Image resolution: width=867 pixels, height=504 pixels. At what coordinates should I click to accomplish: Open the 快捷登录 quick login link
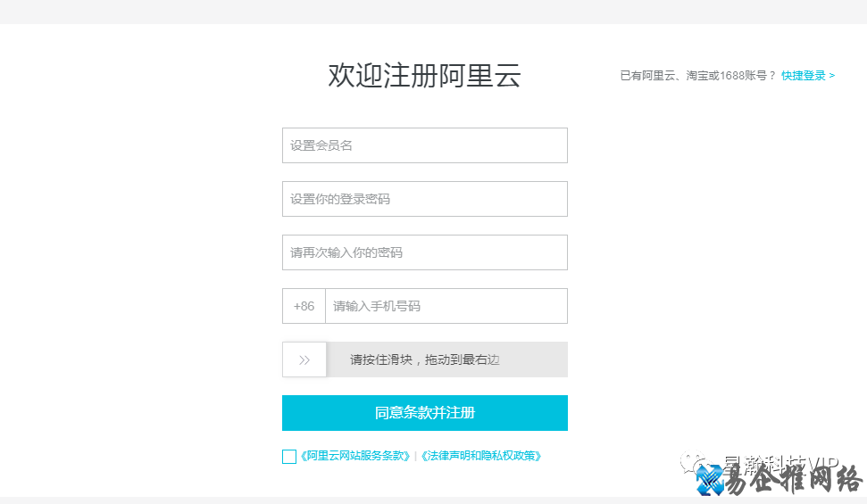click(807, 76)
